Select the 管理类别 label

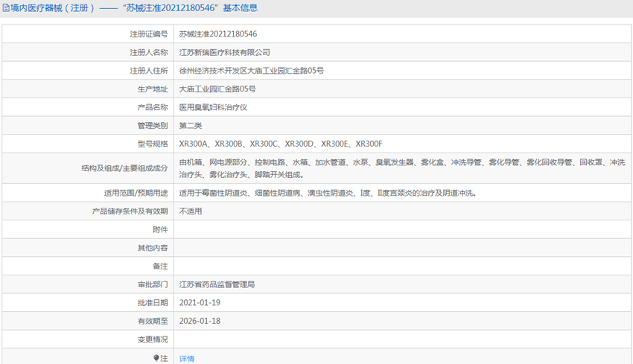point(153,126)
